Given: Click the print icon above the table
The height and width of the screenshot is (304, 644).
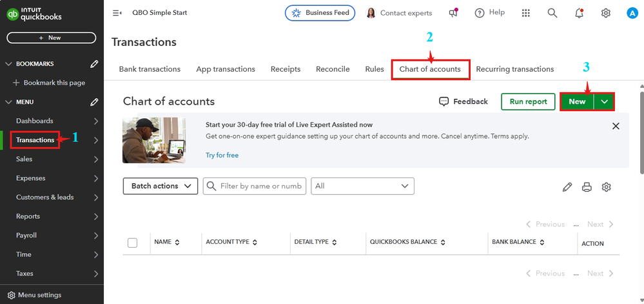Looking at the screenshot, I should click(587, 187).
